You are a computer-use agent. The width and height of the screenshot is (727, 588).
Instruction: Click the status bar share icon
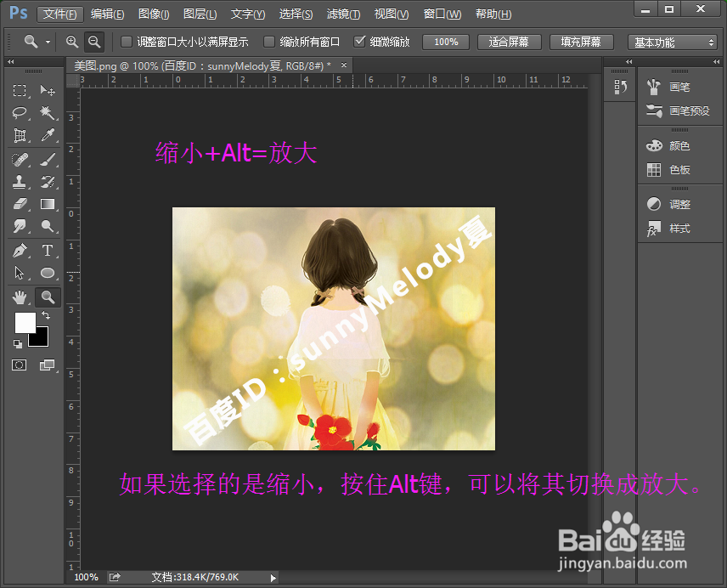pos(115,577)
